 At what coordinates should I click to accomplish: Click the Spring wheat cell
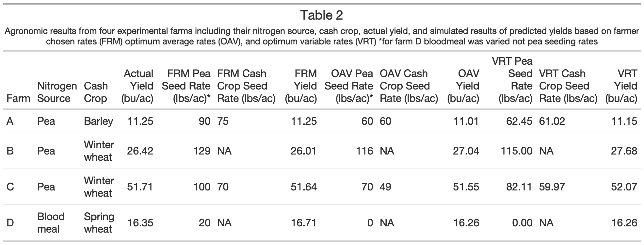tap(99, 223)
